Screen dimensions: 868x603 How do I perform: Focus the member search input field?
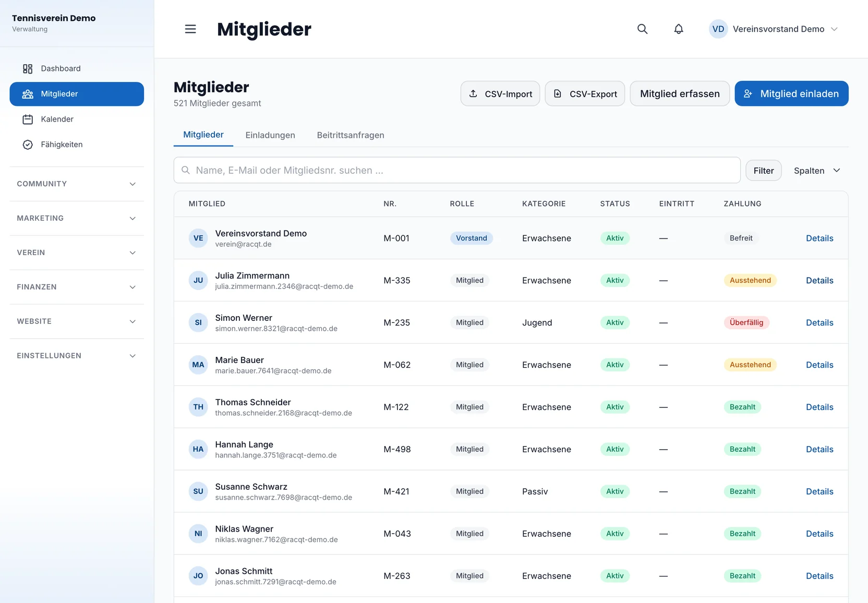(x=457, y=171)
